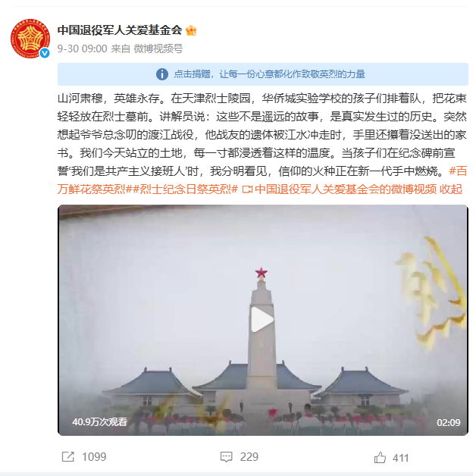Play the video with center play button
Image resolution: width=473 pixels, height=476 pixels.
click(x=262, y=320)
